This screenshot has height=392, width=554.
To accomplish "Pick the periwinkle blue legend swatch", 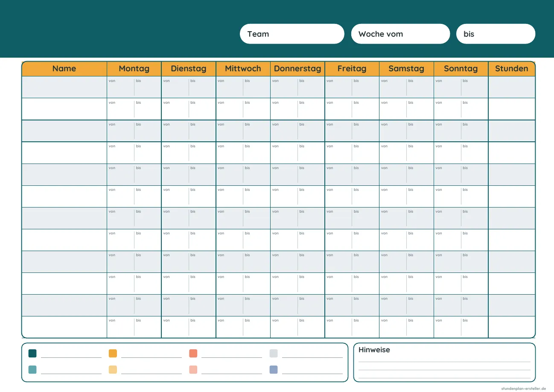I will coord(274,369).
